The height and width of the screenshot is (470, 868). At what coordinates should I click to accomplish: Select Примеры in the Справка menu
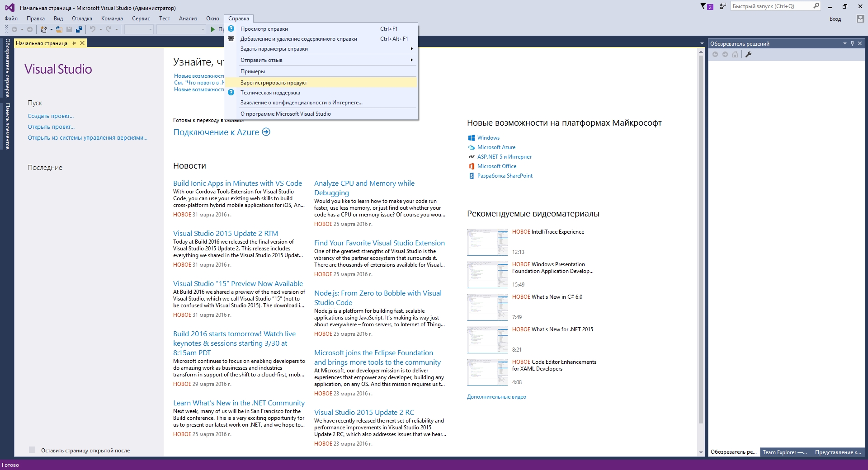click(x=321, y=71)
